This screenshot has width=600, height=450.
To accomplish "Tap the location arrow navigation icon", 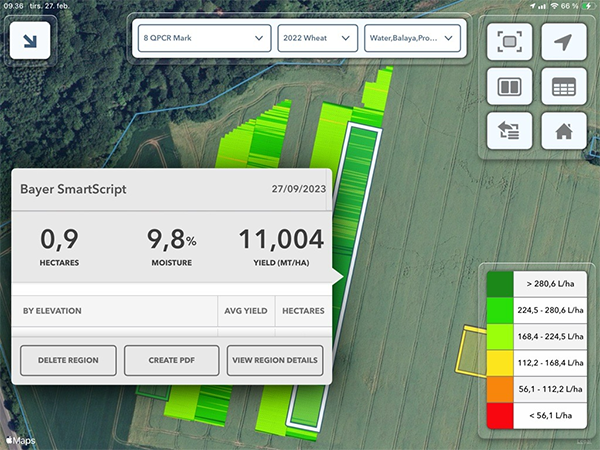I will [x=564, y=42].
